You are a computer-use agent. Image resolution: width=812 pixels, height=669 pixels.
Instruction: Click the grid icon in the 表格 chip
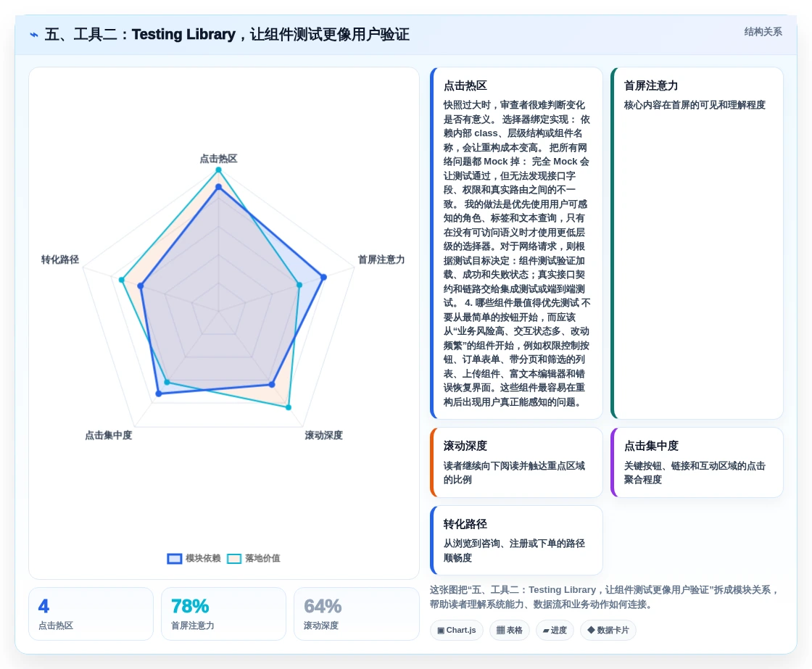point(500,630)
